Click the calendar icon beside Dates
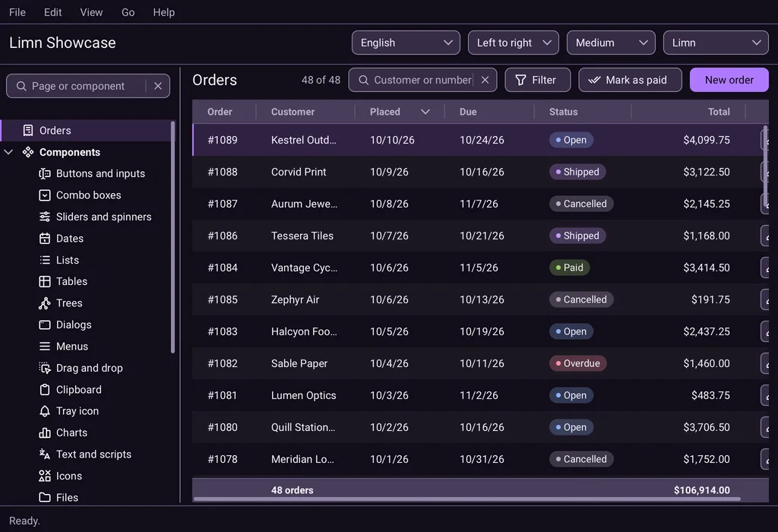 click(x=45, y=239)
